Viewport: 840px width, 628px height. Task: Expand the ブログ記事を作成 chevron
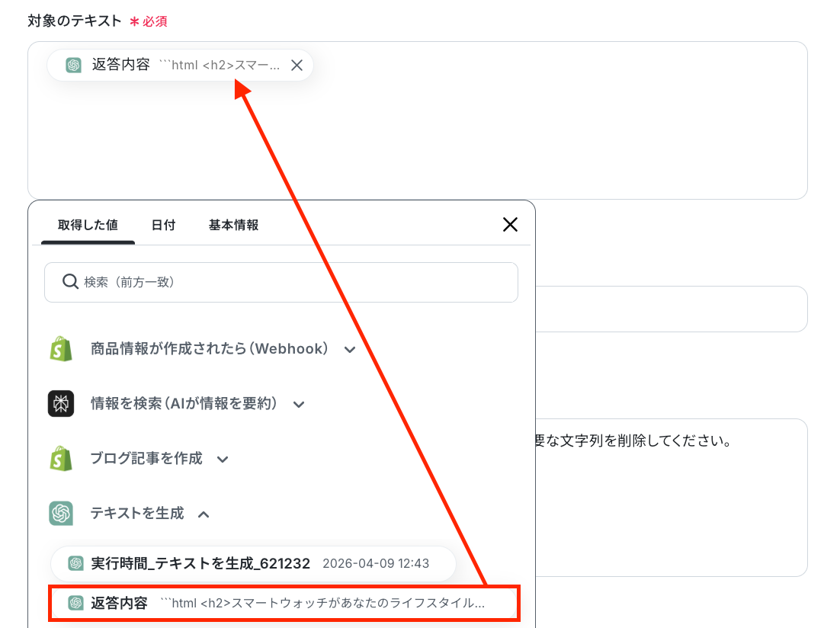[223, 460]
